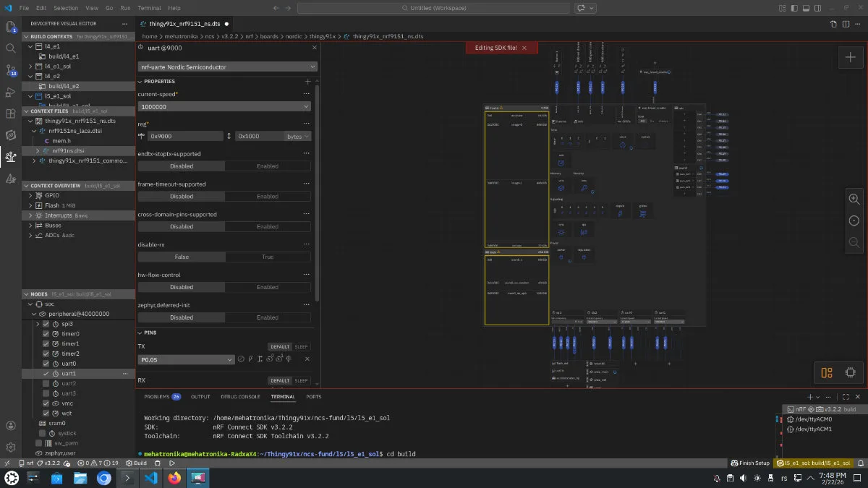Click the reg address 0x9000 field
Viewport: 868px width, 488px height.
click(x=184, y=136)
